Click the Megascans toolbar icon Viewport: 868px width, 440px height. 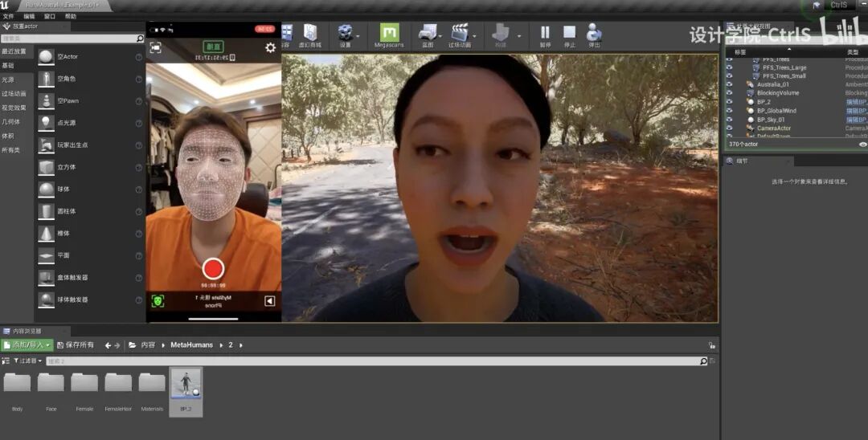pos(389,35)
